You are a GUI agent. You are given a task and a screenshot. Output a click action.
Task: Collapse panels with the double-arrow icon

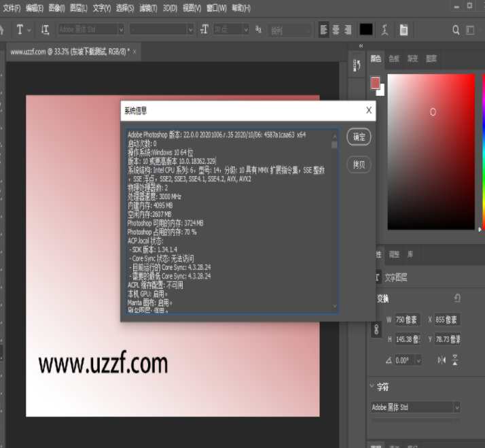click(361, 46)
